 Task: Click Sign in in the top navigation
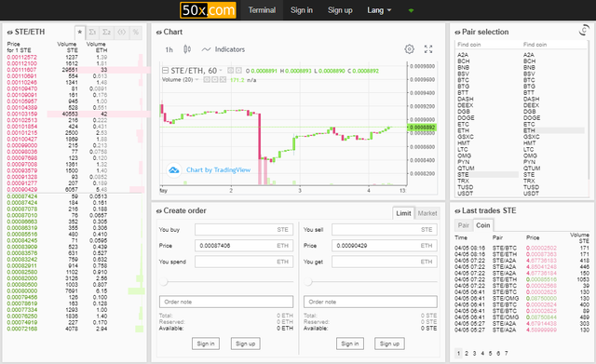(302, 10)
